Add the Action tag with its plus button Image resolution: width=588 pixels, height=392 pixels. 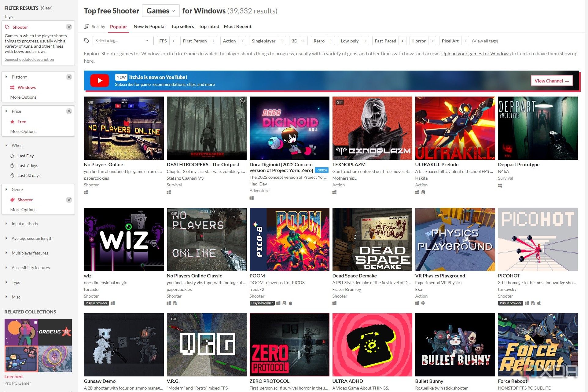(242, 41)
